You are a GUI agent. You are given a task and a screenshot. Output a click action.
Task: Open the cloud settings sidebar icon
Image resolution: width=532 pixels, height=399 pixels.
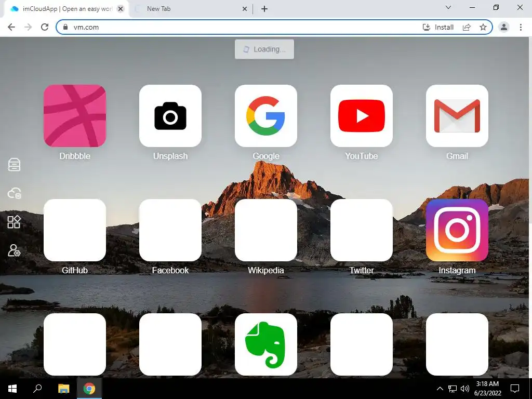[14, 193]
